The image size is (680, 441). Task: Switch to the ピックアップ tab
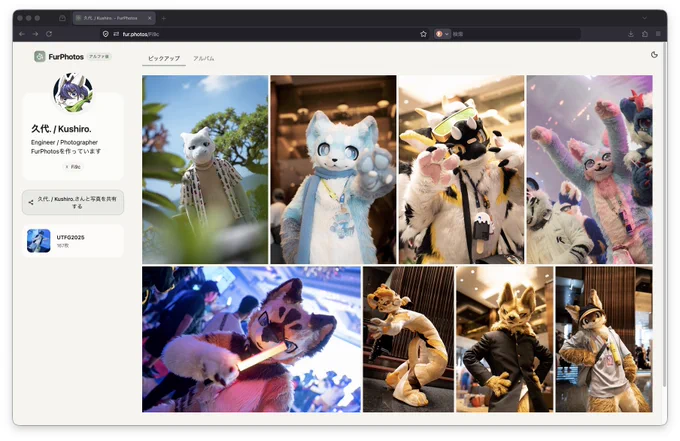(164, 58)
